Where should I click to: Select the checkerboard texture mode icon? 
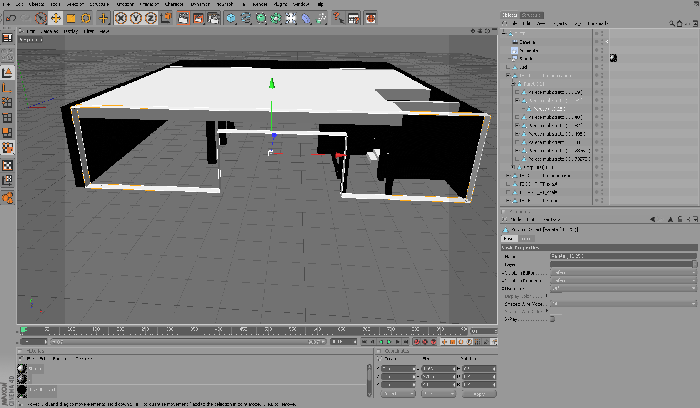click(8, 166)
